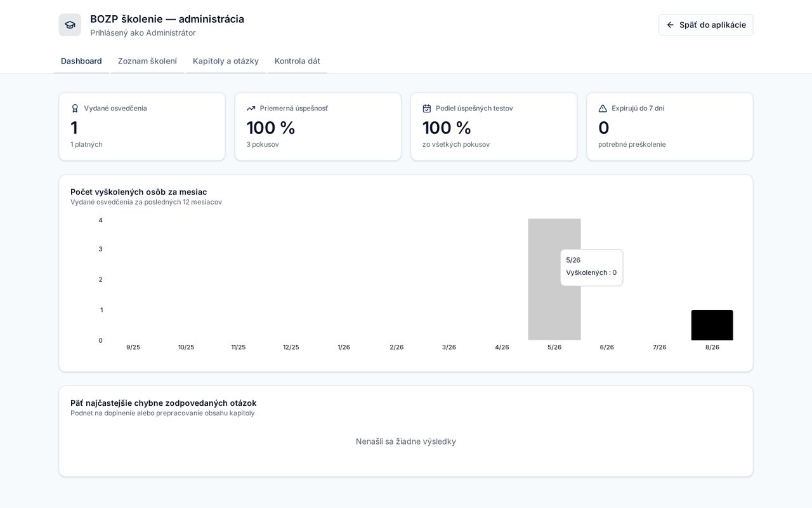Click the 5/26 axis label under the chart

[554, 347]
